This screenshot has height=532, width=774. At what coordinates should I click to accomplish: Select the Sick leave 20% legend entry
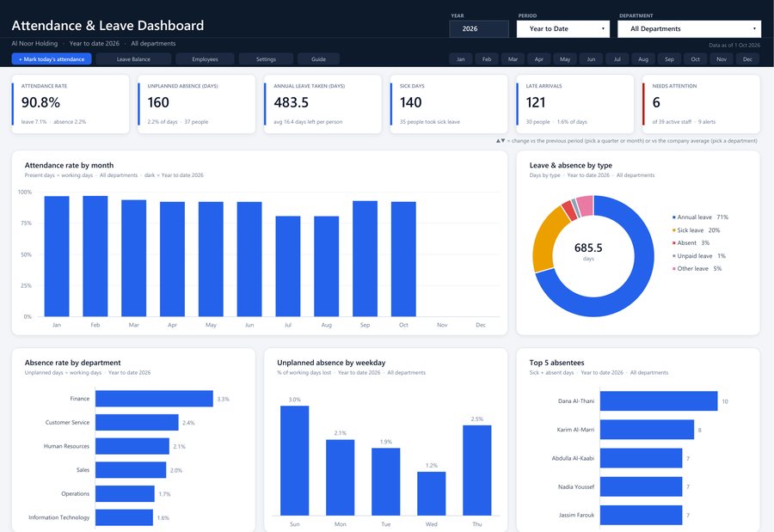coord(696,230)
